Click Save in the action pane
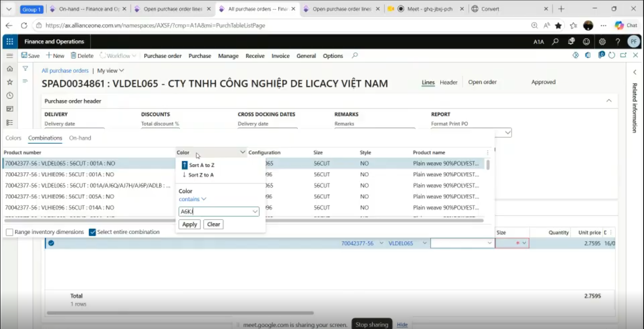644x329 pixels. 30,56
